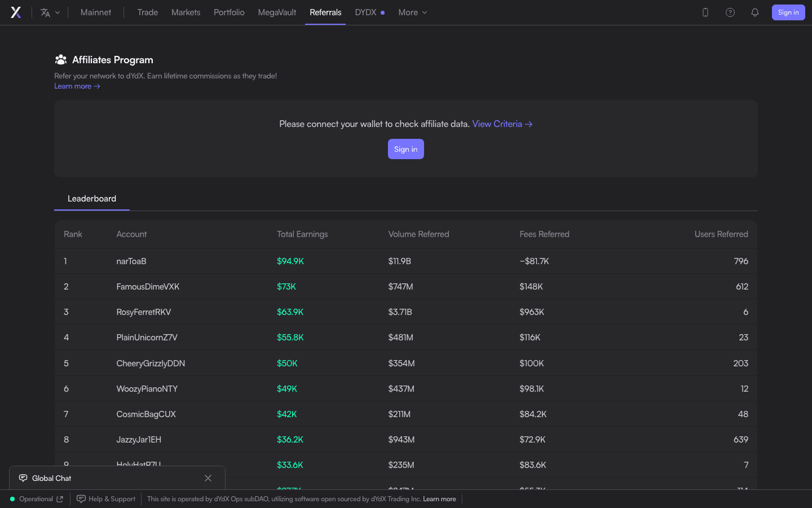812x508 pixels.
Task: Select the narToaB account row
Action: click(406, 261)
